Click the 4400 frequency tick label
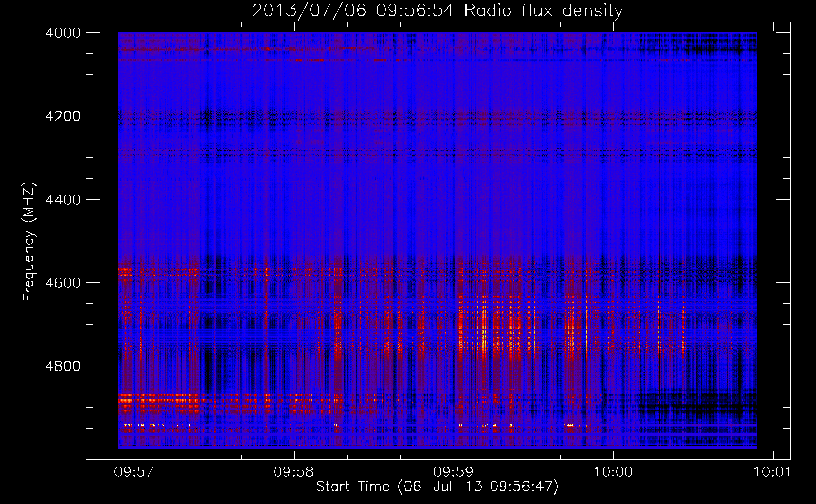 click(x=63, y=200)
